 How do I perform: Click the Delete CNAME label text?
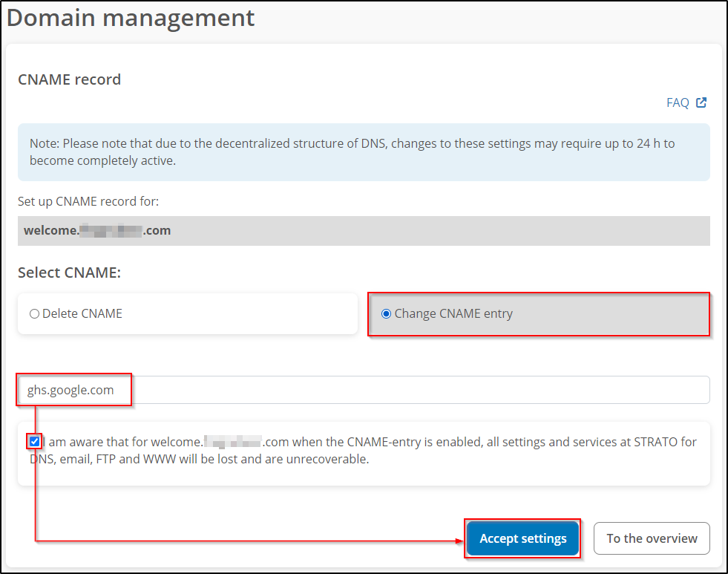coord(82,314)
